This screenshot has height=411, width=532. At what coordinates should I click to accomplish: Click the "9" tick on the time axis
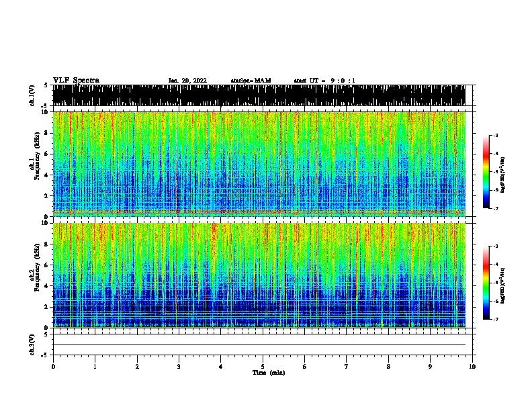(x=430, y=367)
